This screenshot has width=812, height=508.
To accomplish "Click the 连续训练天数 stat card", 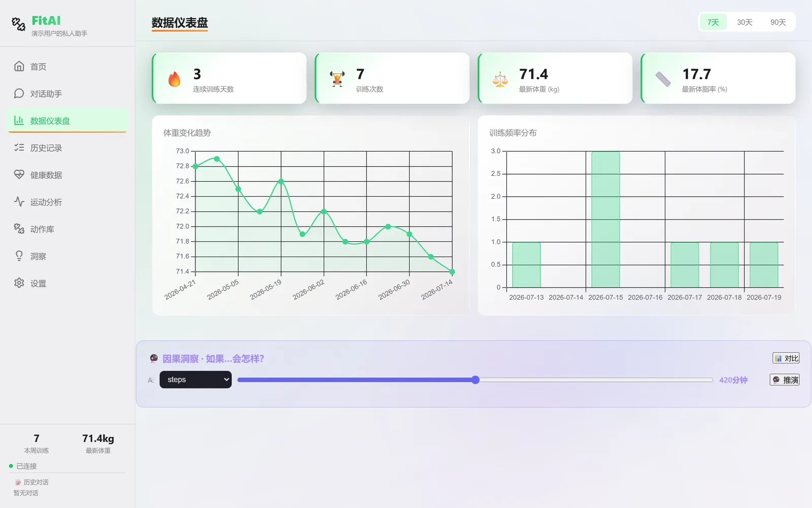I will click(x=229, y=78).
